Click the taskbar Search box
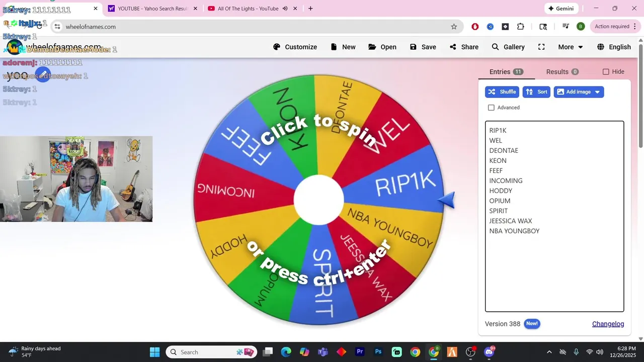Image resolution: width=644 pixels, height=362 pixels. pos(211,352)
